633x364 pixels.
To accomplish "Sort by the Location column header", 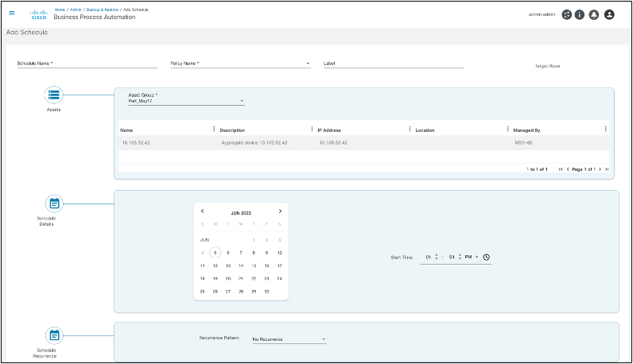I will point(425,130).
